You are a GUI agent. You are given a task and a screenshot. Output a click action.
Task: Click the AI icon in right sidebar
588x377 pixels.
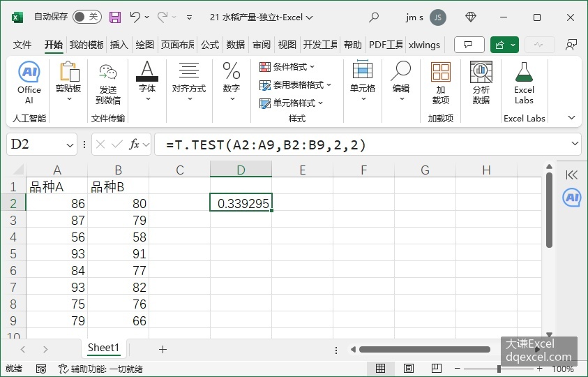(572, 197)
